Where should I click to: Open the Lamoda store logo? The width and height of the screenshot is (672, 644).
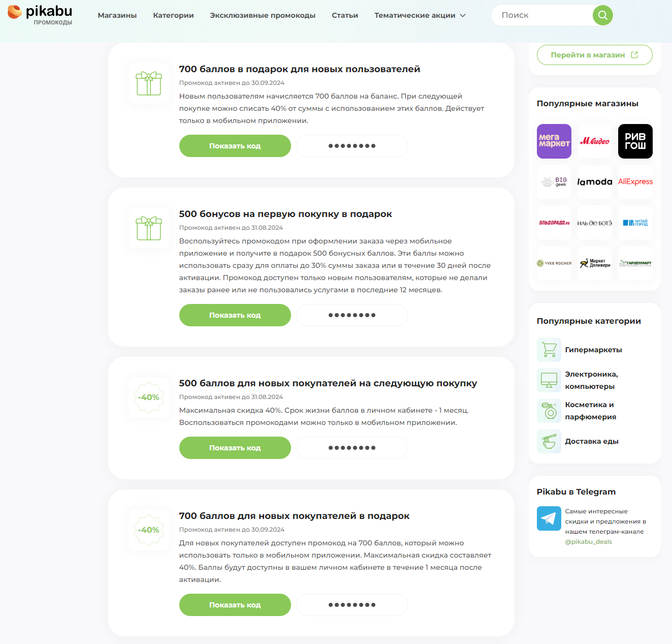[x=595, y=182]
